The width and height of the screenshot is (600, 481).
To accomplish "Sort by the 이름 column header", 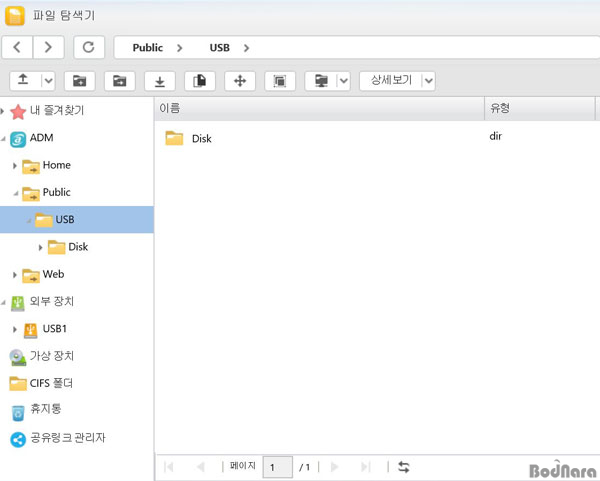I will point(318,107).
